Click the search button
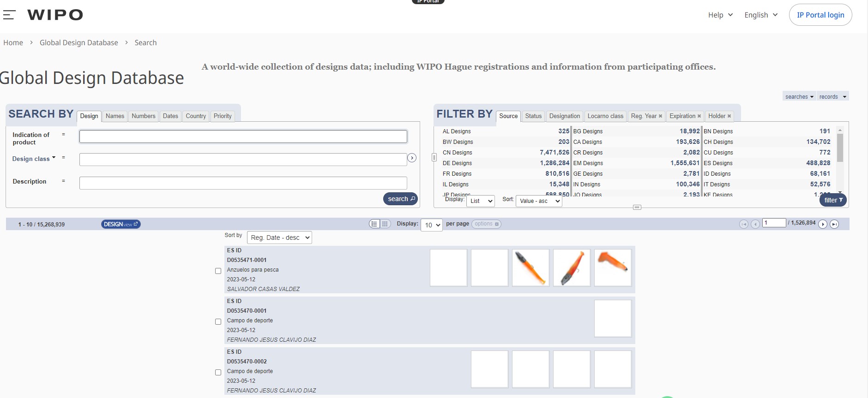Image resolution: width=868 pixels, height=398 pixels. click(400, 199)
